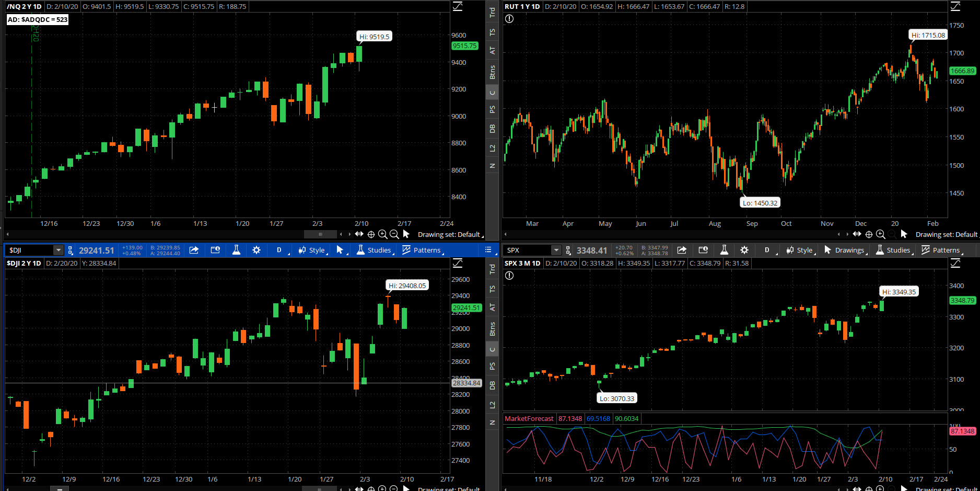
Task: Click the clip link icon next to the SPX symbol
Action: [568, 250]
